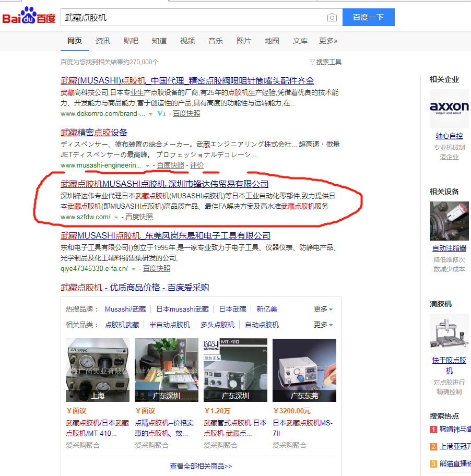The width and height of the screenshot is (471, 476).
Task: Click 查看全部相关商品>> link
Action: (201, 466)
